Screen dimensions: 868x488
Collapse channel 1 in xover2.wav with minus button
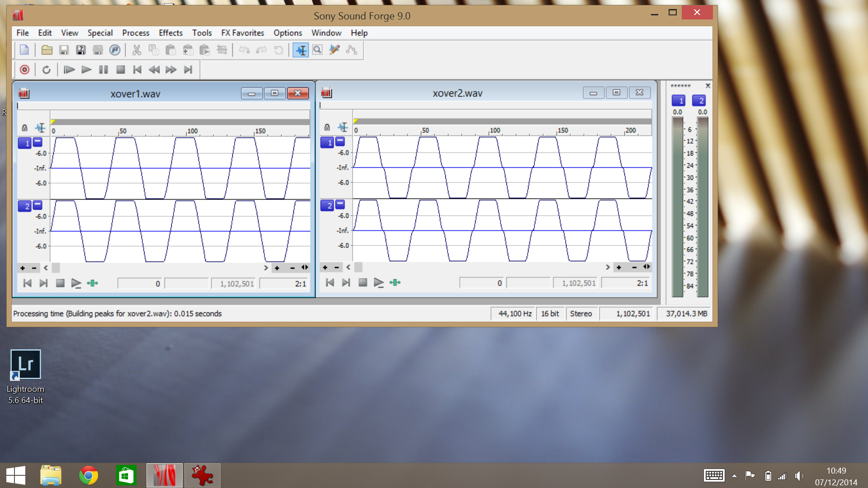click(x=340, y=141)
